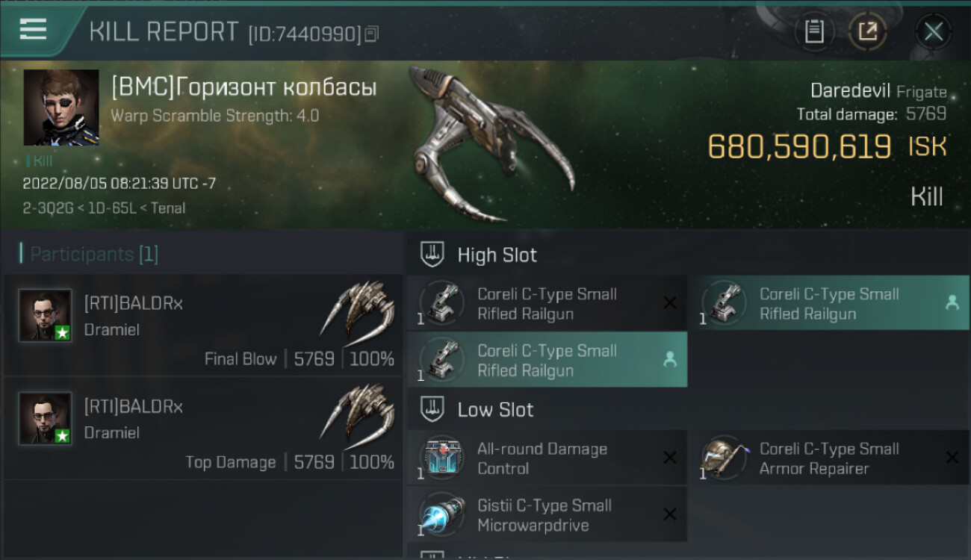Select highlighted Rifled Railgun in the right column
Viewport: 971px width, 560px height.
click(829, 303)
